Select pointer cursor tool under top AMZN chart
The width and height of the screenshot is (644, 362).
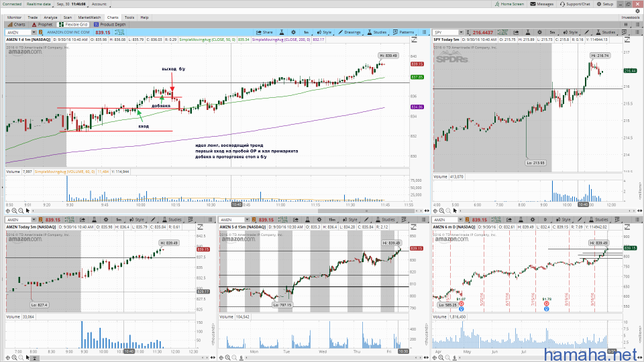(28, 211)
